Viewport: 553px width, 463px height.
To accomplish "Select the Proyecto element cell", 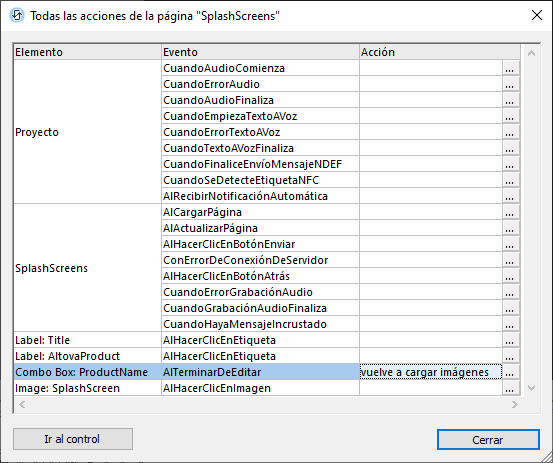I will pos(87,132).
